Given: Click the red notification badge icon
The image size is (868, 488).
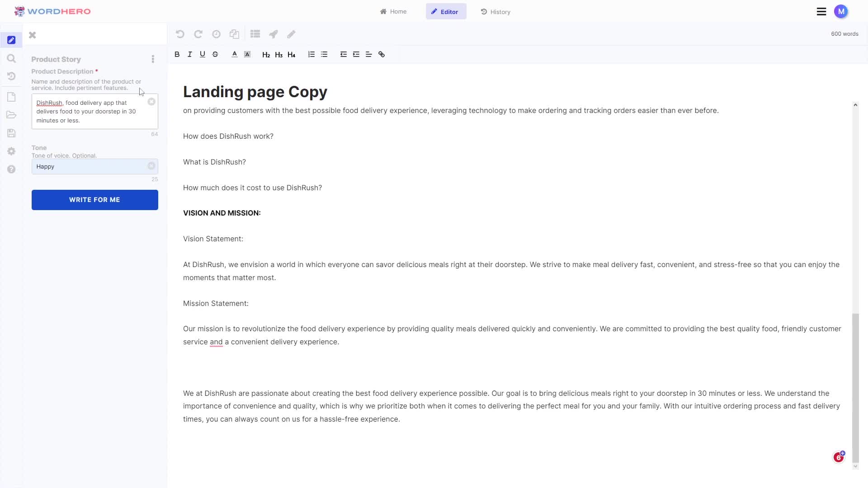Looking at the screenshot, I should 839,457.
